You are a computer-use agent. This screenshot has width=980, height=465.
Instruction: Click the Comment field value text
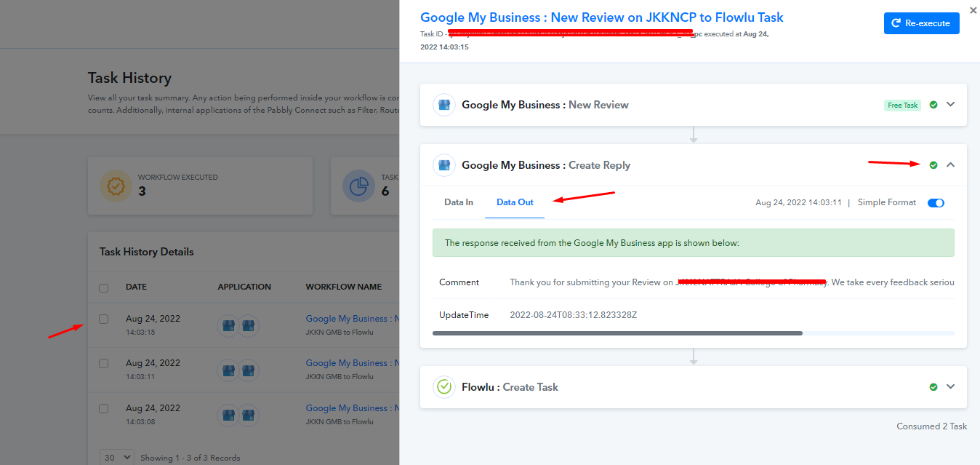(731, 282)
